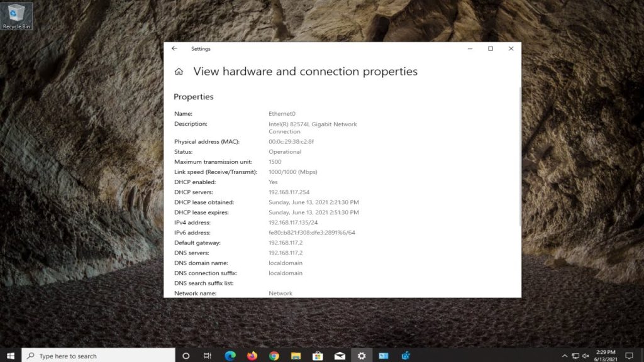Launch Firefox from the taskbar
Viewport: 644px width, 362px height.
point(252,356)
